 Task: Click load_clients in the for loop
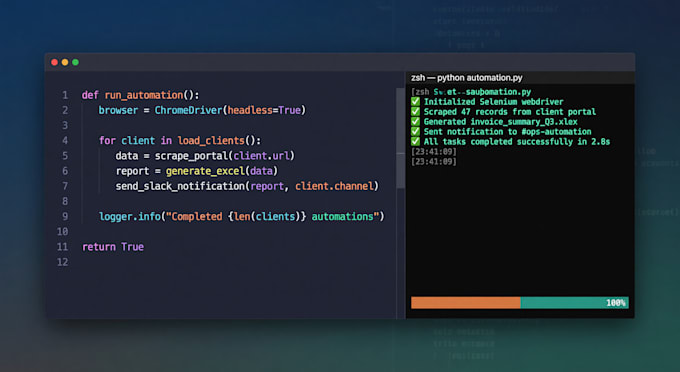click(x=211, y=140)
